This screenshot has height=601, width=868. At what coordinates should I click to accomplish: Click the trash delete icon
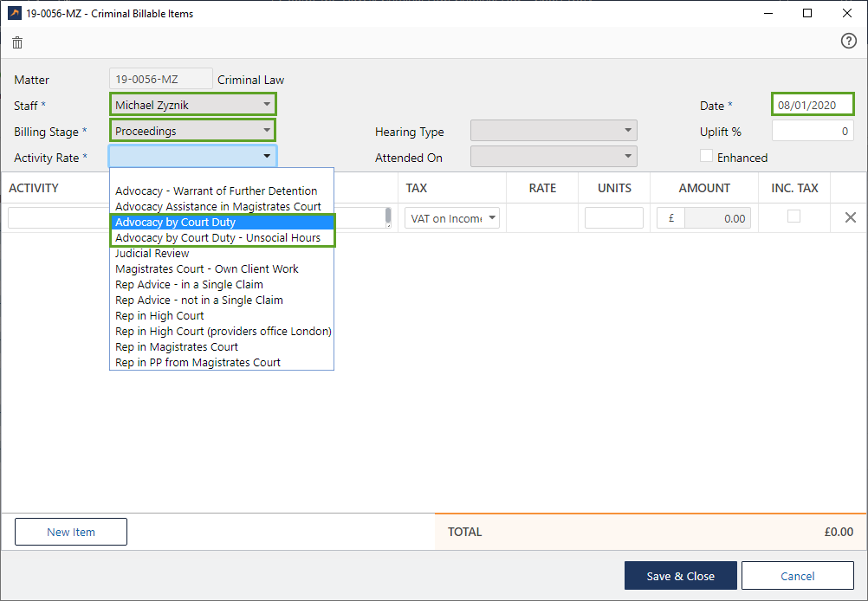[x=17, y=42]
